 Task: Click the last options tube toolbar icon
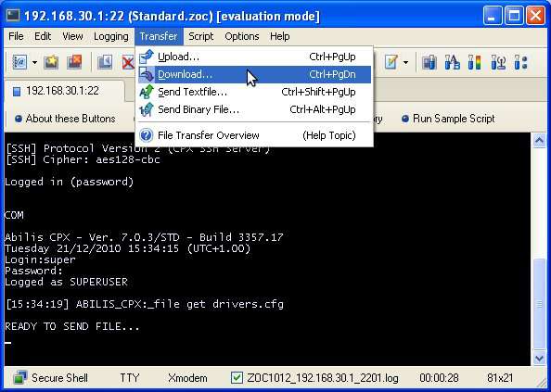point(520,63)
